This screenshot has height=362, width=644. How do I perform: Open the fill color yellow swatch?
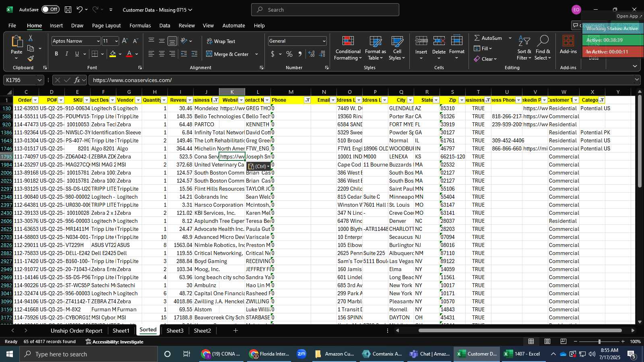coord(113,54)
